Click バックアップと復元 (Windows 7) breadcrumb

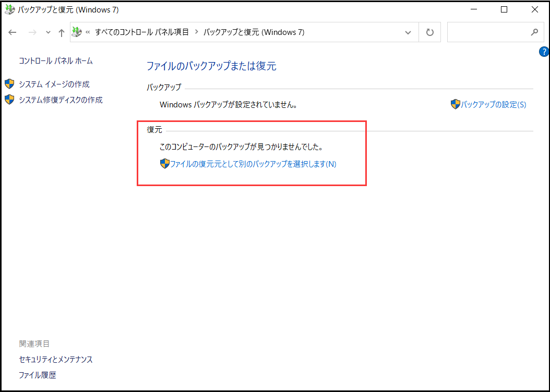click(254, 32)
